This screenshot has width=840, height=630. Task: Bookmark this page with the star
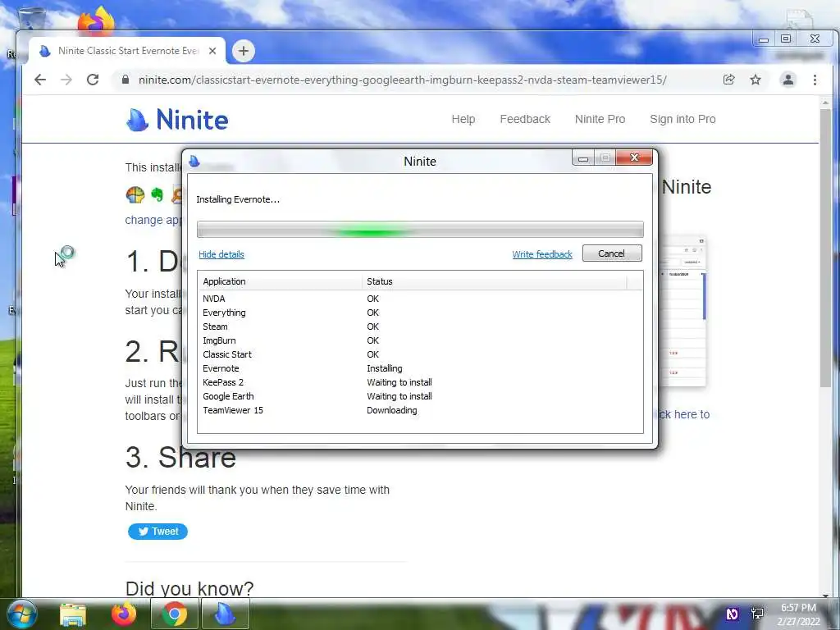click(756, 80)
